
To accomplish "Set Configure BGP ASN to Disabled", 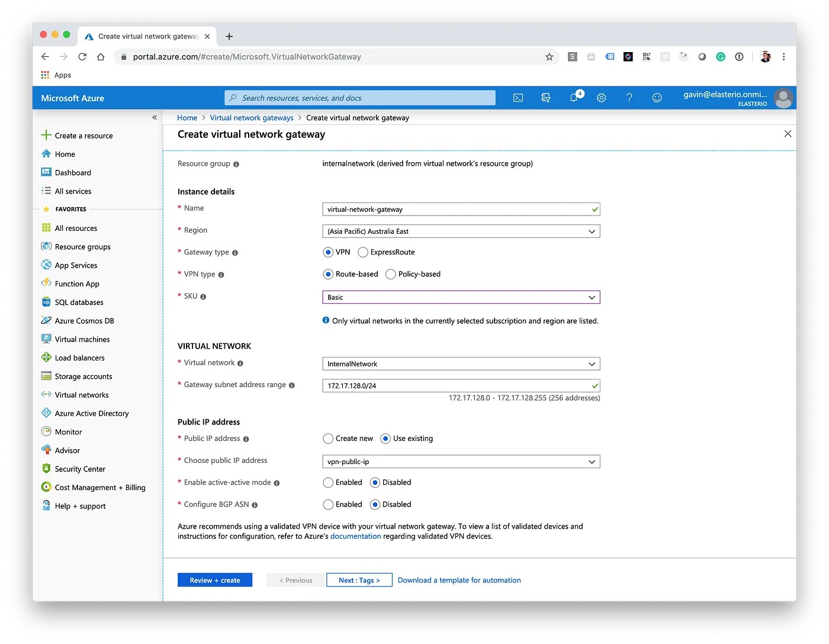I will [375, 504].
